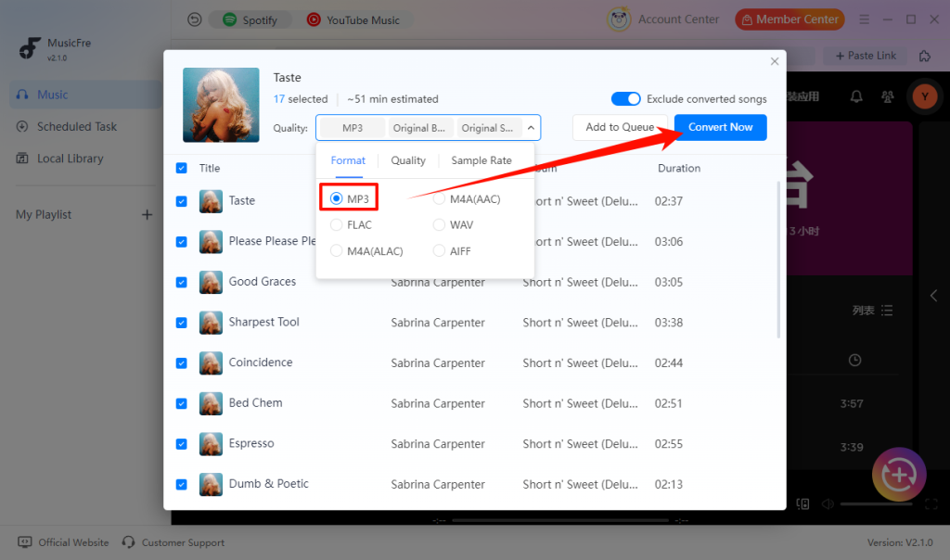Click the Original B... bitrate chip
This screenshot has height=560, width=950.
[x=418, y=128]
